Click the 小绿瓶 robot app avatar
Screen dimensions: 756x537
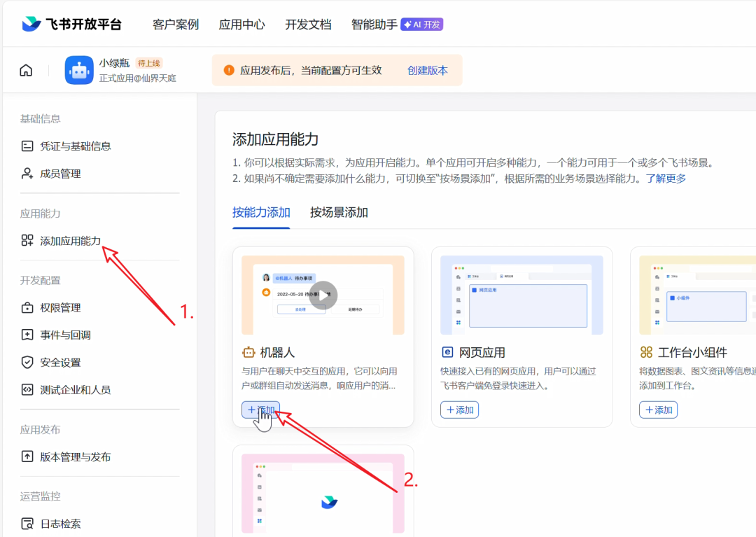[79, 71]
